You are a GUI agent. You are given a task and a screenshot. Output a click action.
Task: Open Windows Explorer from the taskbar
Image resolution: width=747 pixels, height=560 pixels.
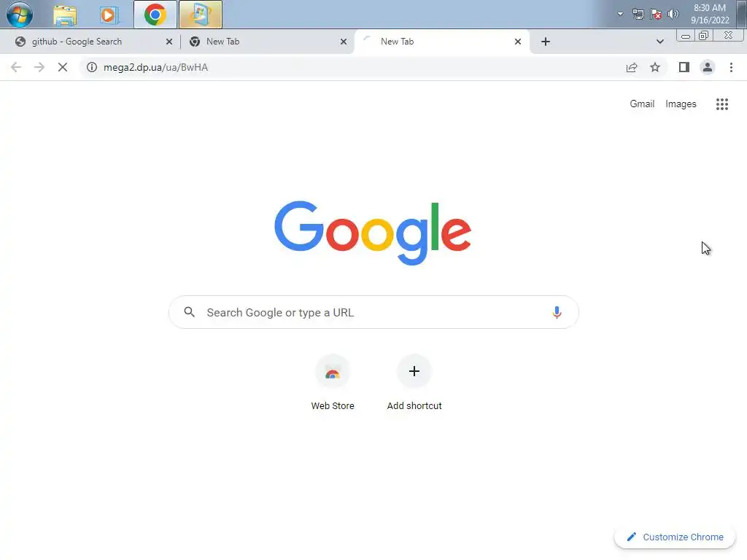click(65, 15)
